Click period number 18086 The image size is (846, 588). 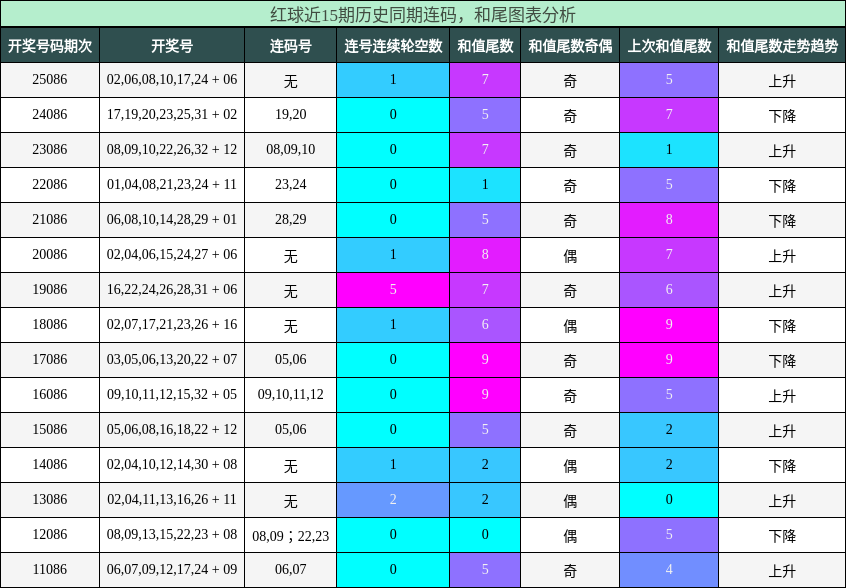[50, 325]
